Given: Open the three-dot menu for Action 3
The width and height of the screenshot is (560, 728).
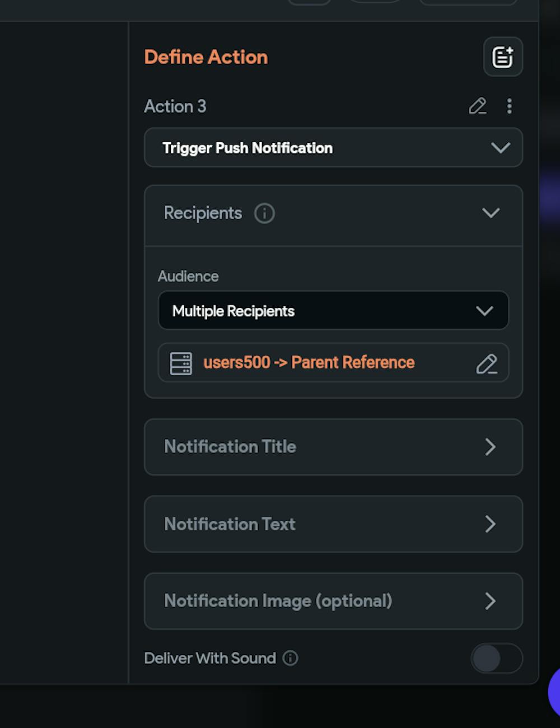Looking at the screenshot, I should (x=509, y=106).
